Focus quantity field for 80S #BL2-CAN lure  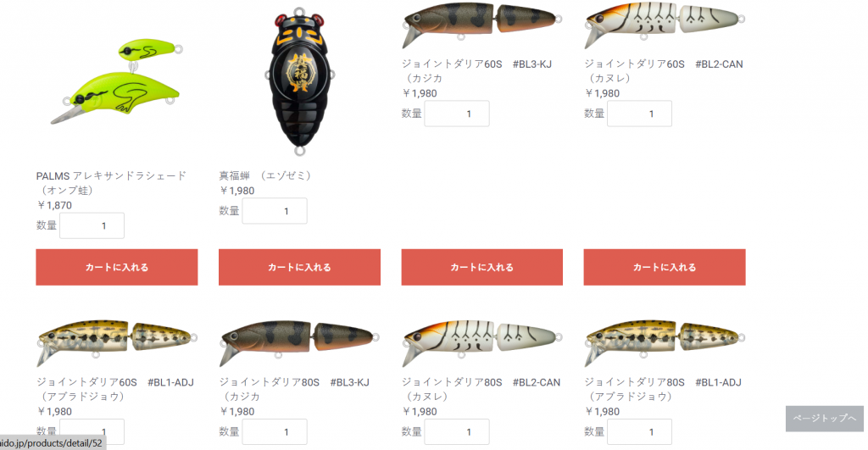[x=457, y=431]
